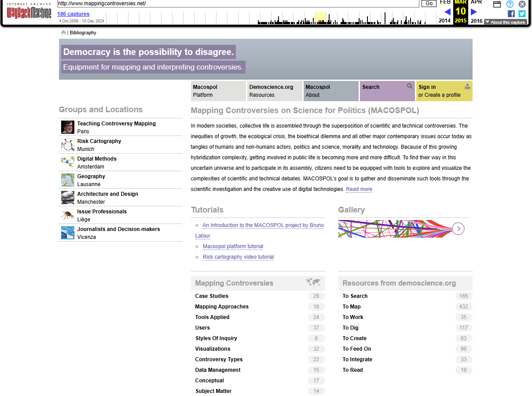
Task: Open the Macospol Platform tab
Action: (218, 91)
